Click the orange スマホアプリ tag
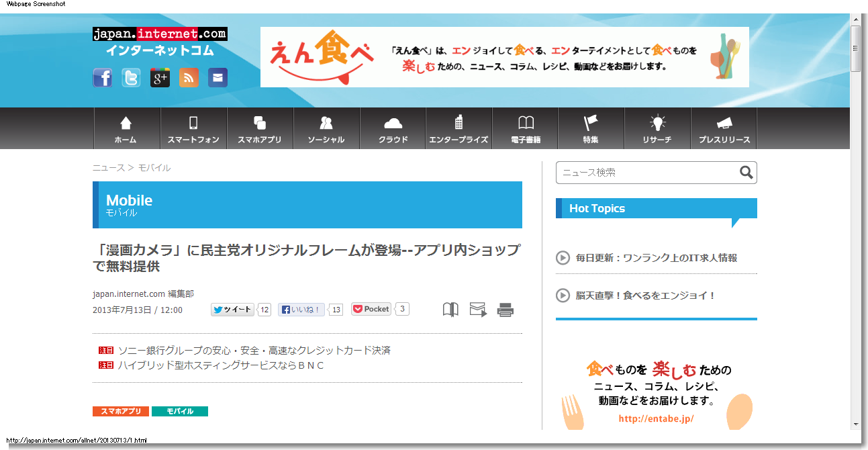The image size is (868, 450). 121,412
